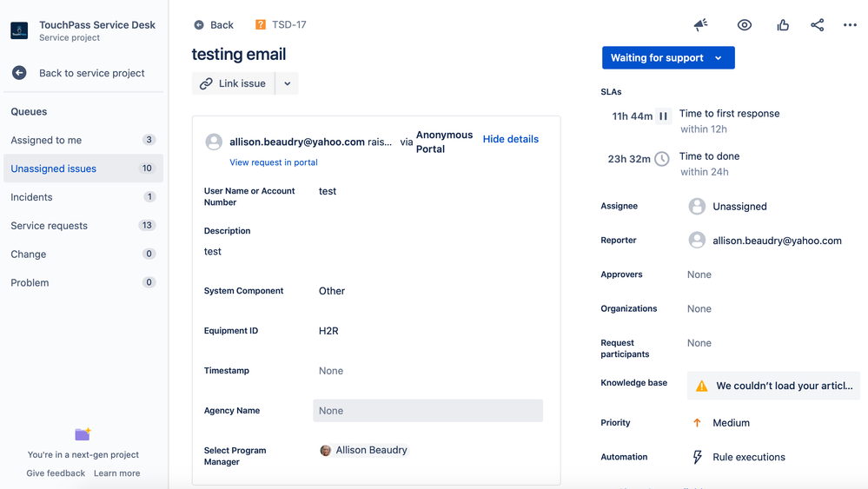Click the 11h 44m SLA timer
Screen dimensions: 868x489
(x=633, y=116)
